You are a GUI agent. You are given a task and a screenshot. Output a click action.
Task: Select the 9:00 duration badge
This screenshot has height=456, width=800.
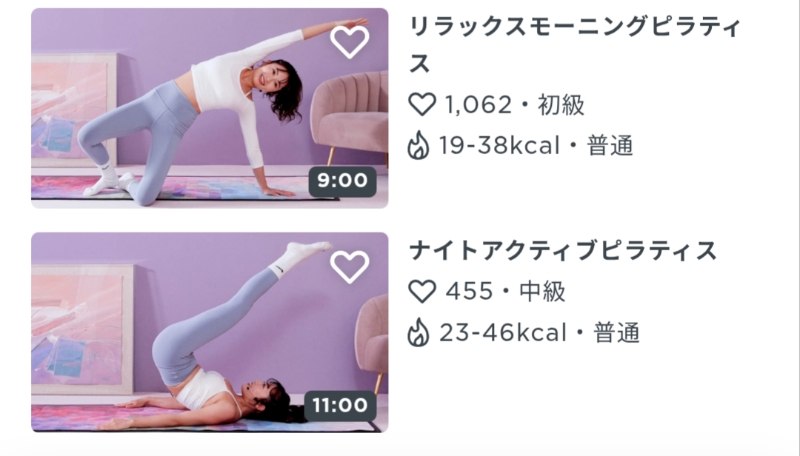(x=342, y=181)
